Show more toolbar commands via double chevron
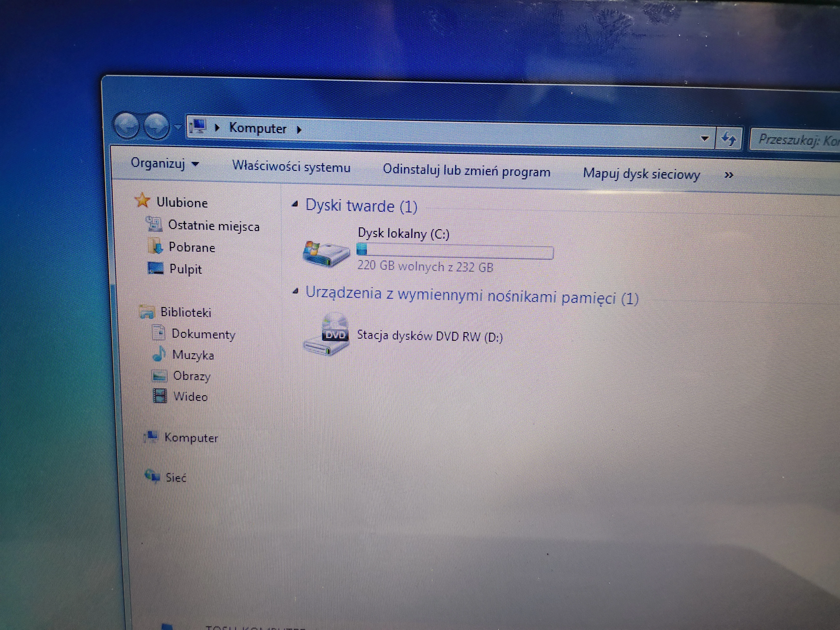The height and width of the screenshot is (630, 840). point(729,175)
